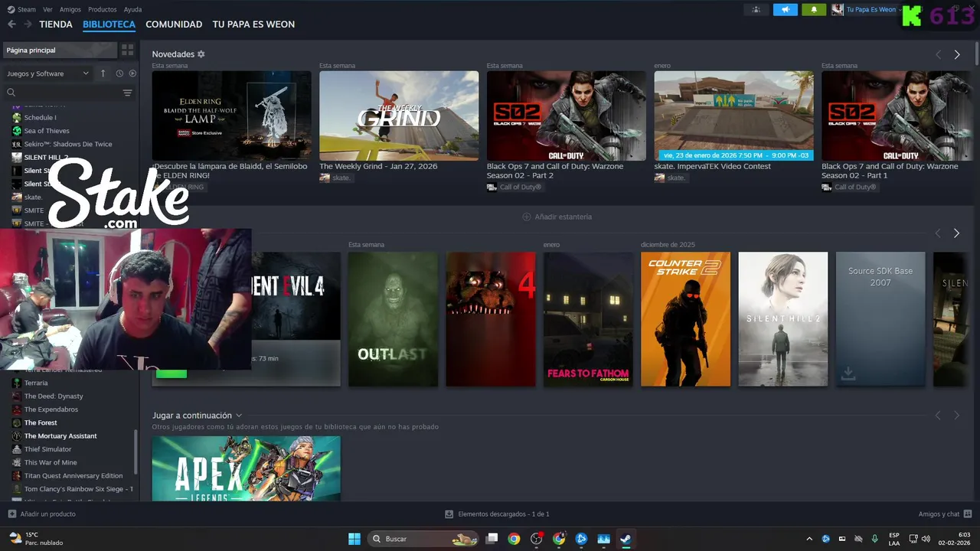Sort library list with the up-arrow icon
This screenshot has width=980, height=551.
click(x=103, y=73)
